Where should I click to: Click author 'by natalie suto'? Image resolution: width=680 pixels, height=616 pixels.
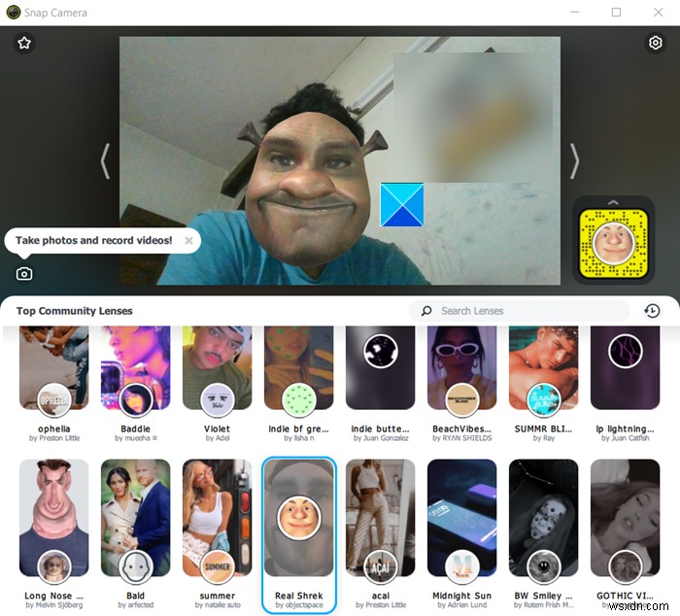(218, 604)
